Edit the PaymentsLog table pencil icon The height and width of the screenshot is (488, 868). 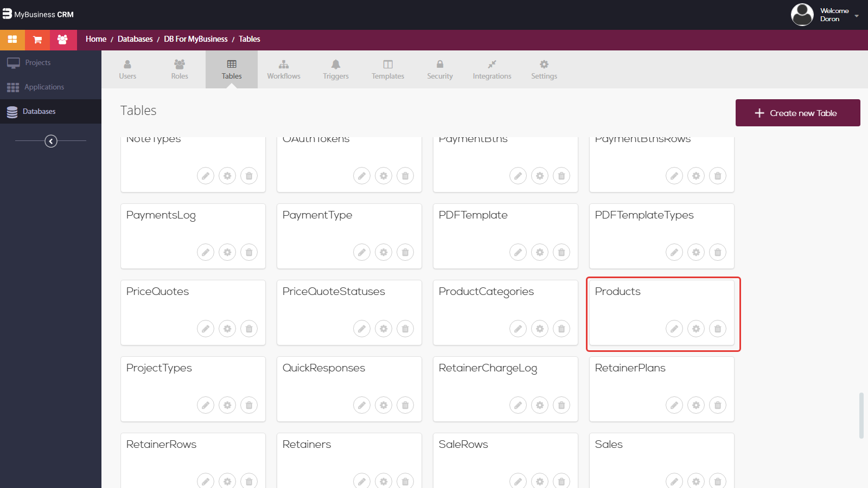pyautogui.click(x=206, y=252)
